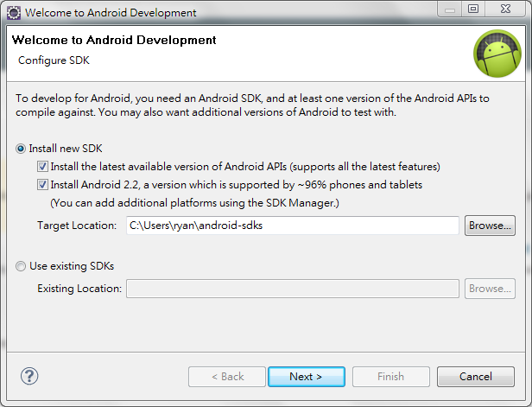Screen dimensions: 532x407
Task: Click the help question mark icon
Action: point(29,376)
